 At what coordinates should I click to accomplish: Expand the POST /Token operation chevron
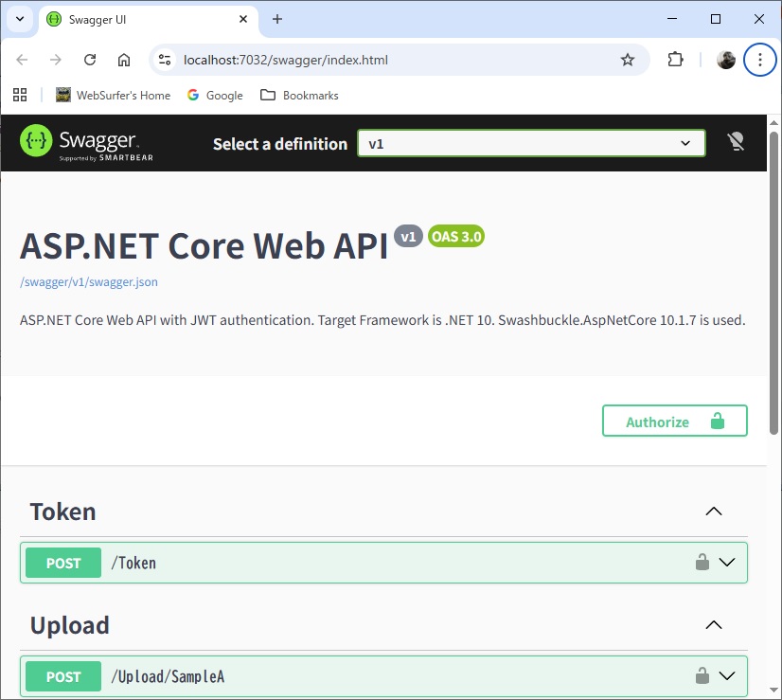point(727,563)
